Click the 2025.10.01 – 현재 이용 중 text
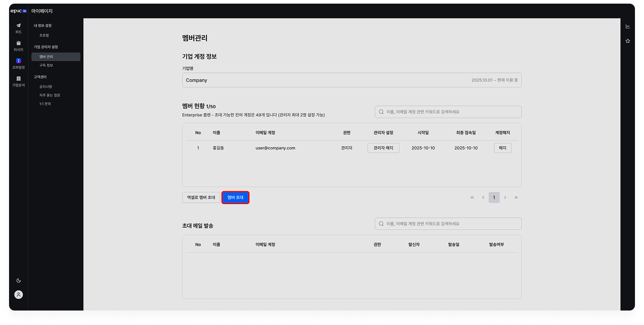Image resolution: width=644 pixels, height=325 pixels. pyautogui.click(x=495, y=80)
